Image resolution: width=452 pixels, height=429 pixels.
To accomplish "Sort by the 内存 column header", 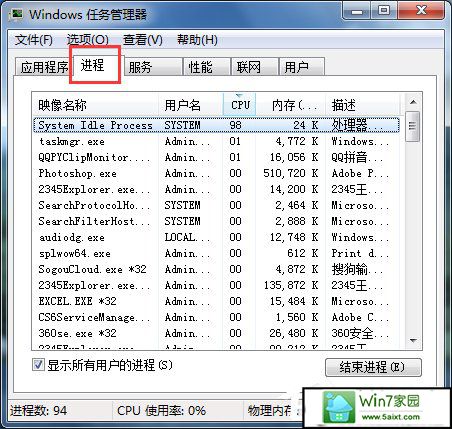I will tap(291, 105).
